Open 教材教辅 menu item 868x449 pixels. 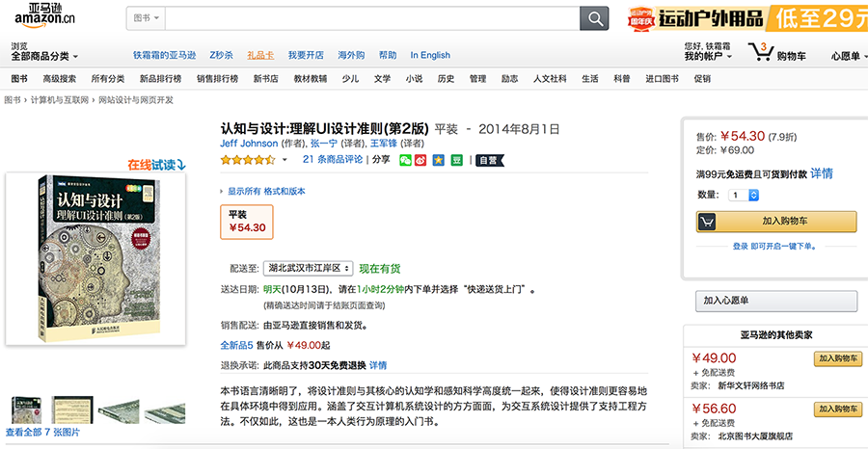pos(310,79)
